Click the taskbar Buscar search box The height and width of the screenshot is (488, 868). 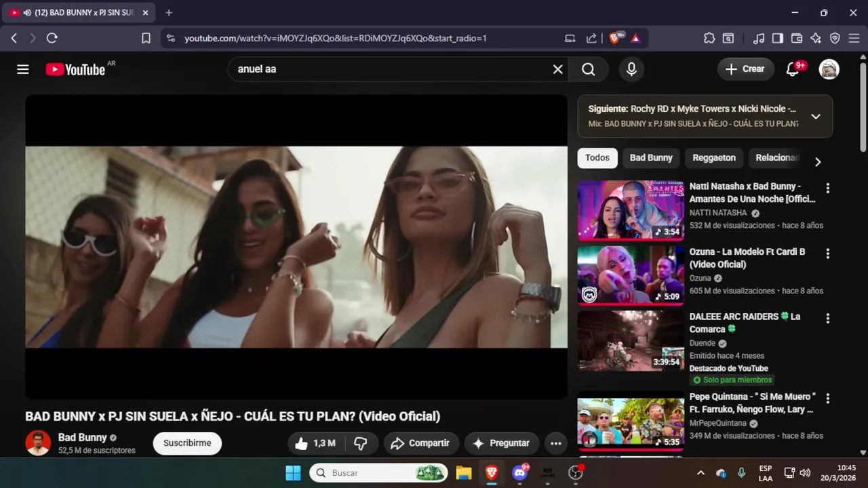pos(379,473)
